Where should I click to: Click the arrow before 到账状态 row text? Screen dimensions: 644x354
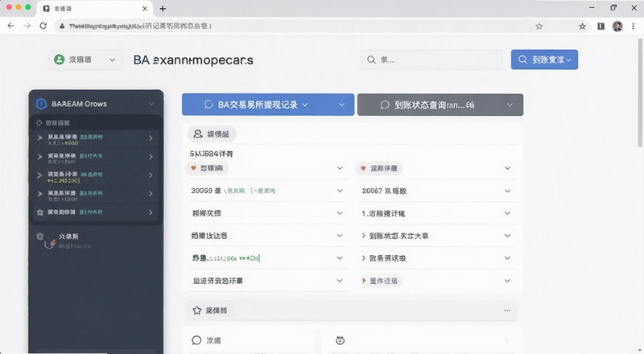(x=364, y=236)
